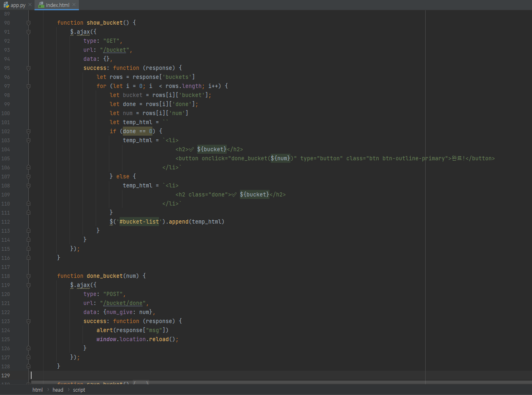This screenshot has width=532, height=395.
Task: Click the highlighted done == 0 condition on line 102
Action: point(138,131)
